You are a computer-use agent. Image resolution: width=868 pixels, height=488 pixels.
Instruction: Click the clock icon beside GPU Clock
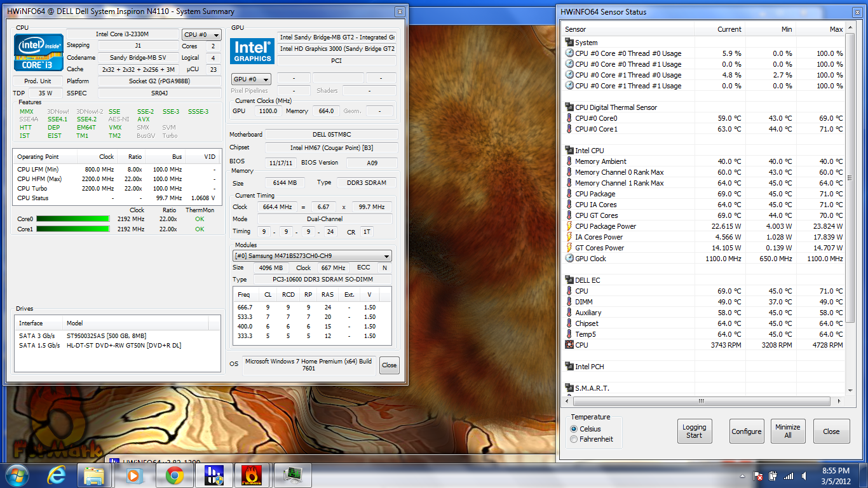[x=569, y=259]
